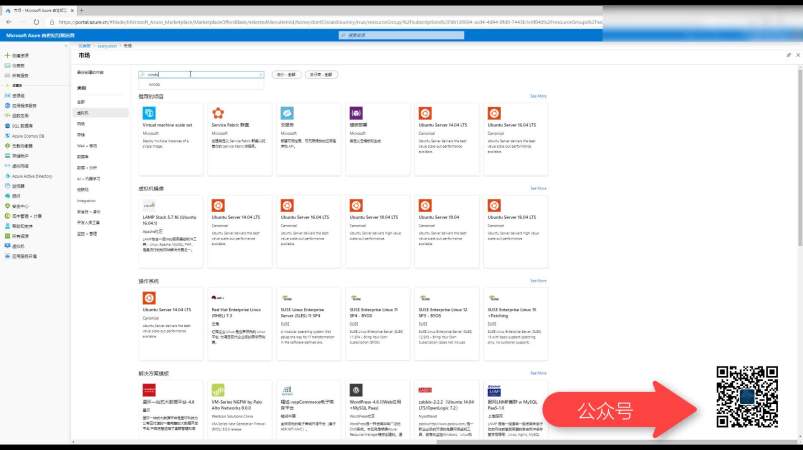Collapse the left sidebar with chevron
The image size is (803, 450).
pos(66,46)
